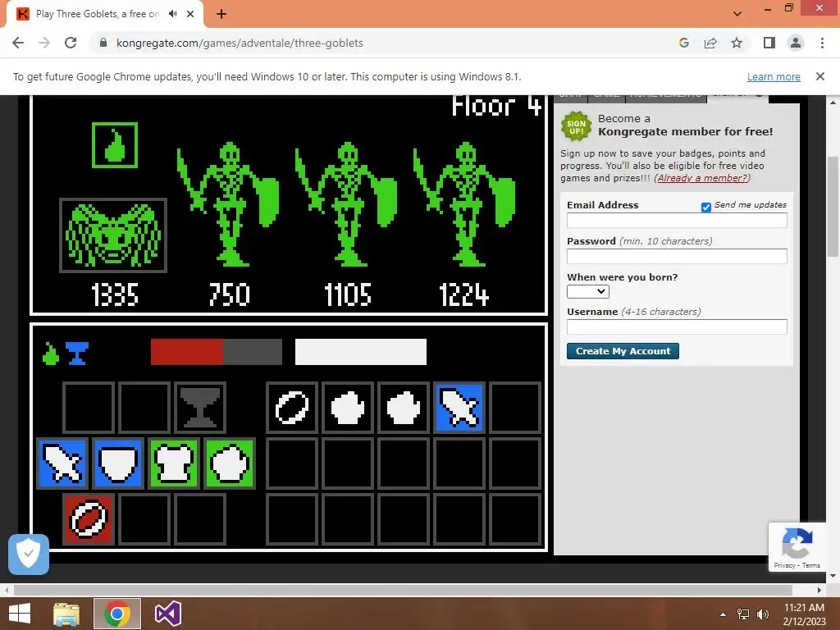
Task: Click the site lock icon in address bar
Action: [x=103, y=43]
